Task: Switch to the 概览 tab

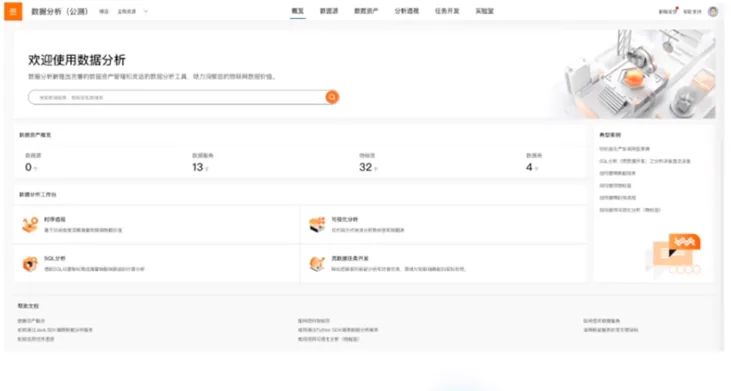Action: (297, 11)
